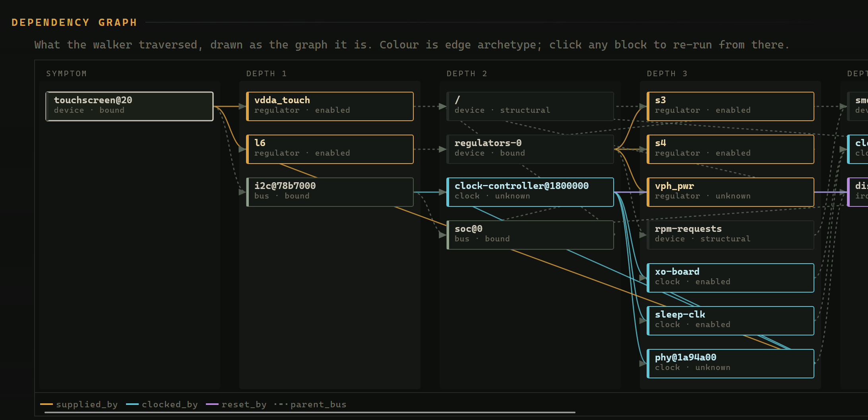Select the rpm-requests structural device block
Viewport: 868px width, 420px height.
(730, 235)
